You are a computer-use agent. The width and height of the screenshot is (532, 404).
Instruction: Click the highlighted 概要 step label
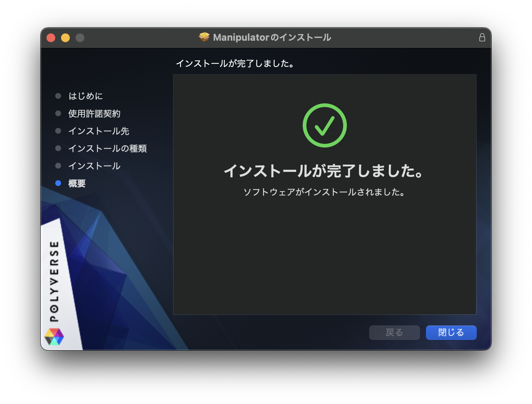(77, 183)
